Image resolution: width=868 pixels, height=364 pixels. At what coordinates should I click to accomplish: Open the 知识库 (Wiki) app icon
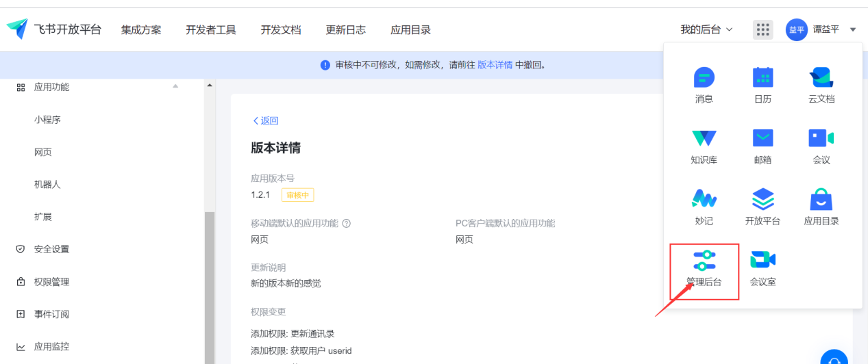(704, 138)
